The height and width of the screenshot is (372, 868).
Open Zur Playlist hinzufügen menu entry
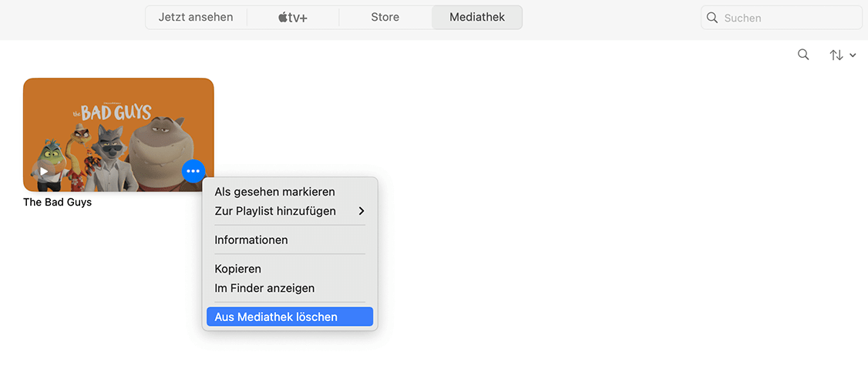pos(275,211)
